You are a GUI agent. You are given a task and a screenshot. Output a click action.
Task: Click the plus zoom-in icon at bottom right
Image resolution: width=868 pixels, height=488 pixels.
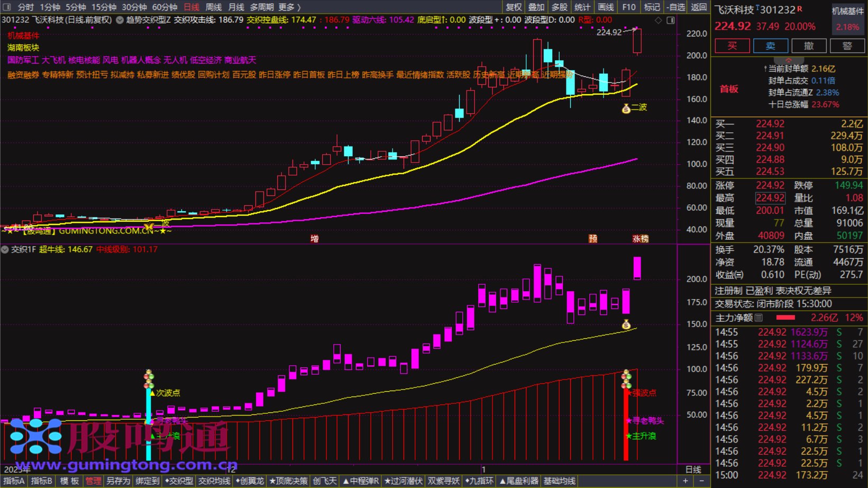(x=686, y=481)
